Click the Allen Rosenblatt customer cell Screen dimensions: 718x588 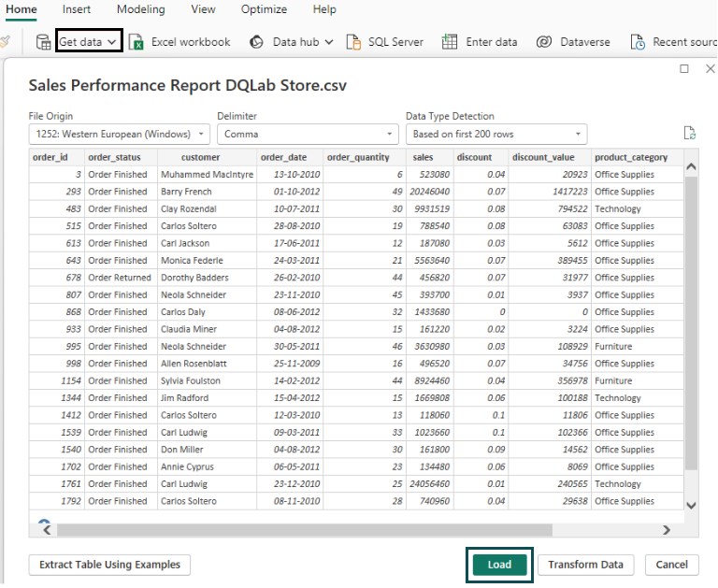207,364
